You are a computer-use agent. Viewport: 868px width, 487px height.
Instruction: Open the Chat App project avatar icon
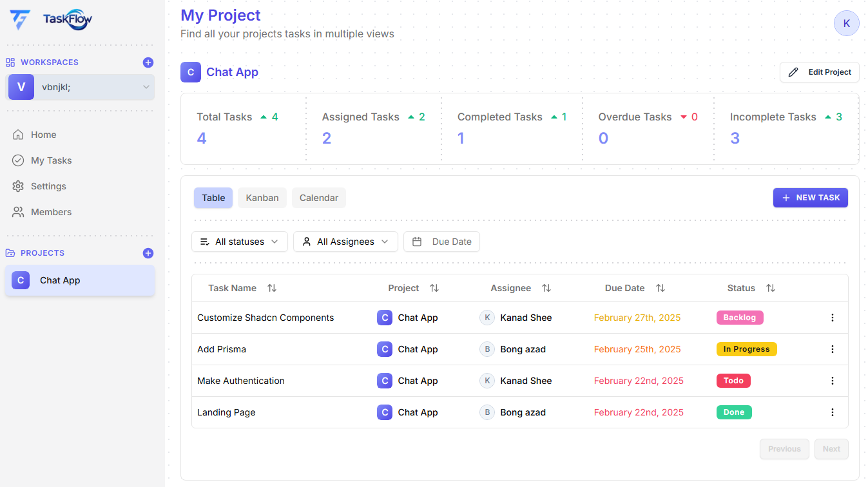[191, 72]
